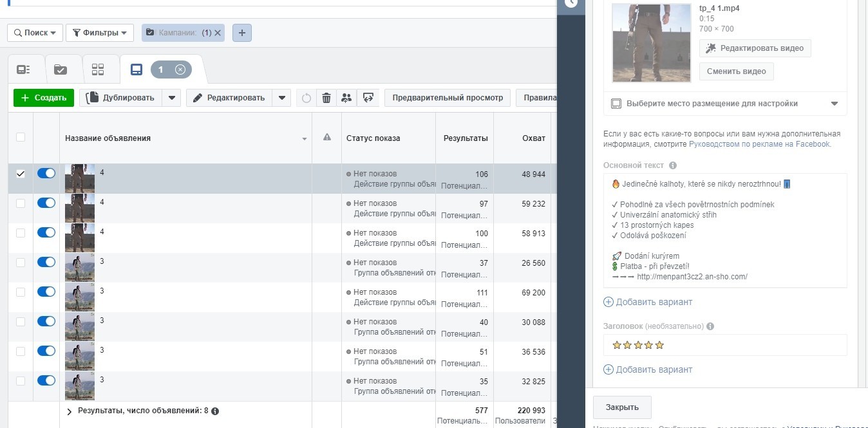Click info icon next to Заголовок
Viewport: 868px width, 428px height.
[710, 326]
